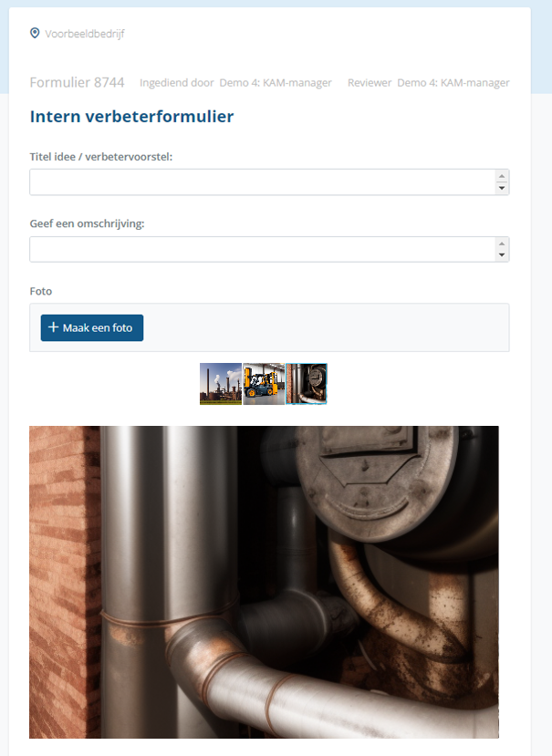
Task: Click the empty area of the Foto upload box
Action: coord(326,328)
